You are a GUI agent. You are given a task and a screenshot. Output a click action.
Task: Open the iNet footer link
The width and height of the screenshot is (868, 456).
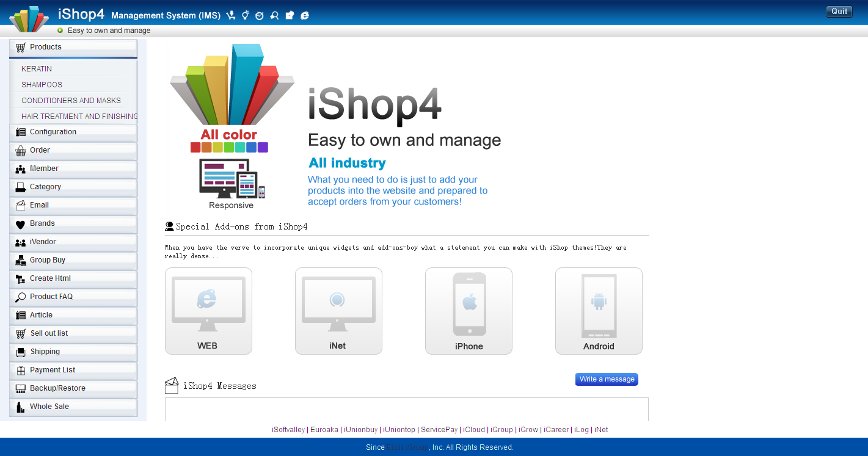point(601,430)
